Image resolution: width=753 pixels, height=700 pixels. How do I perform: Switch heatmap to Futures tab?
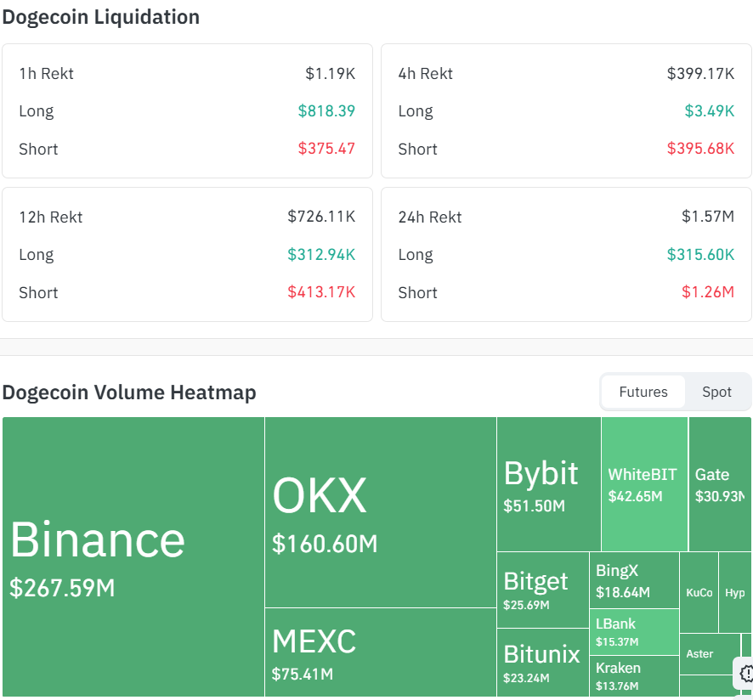(x=643, y=392)
